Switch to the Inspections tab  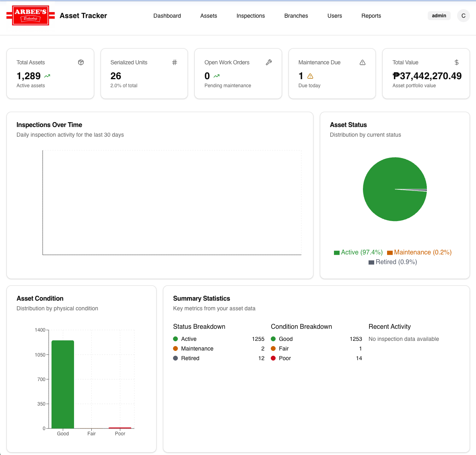251,16
